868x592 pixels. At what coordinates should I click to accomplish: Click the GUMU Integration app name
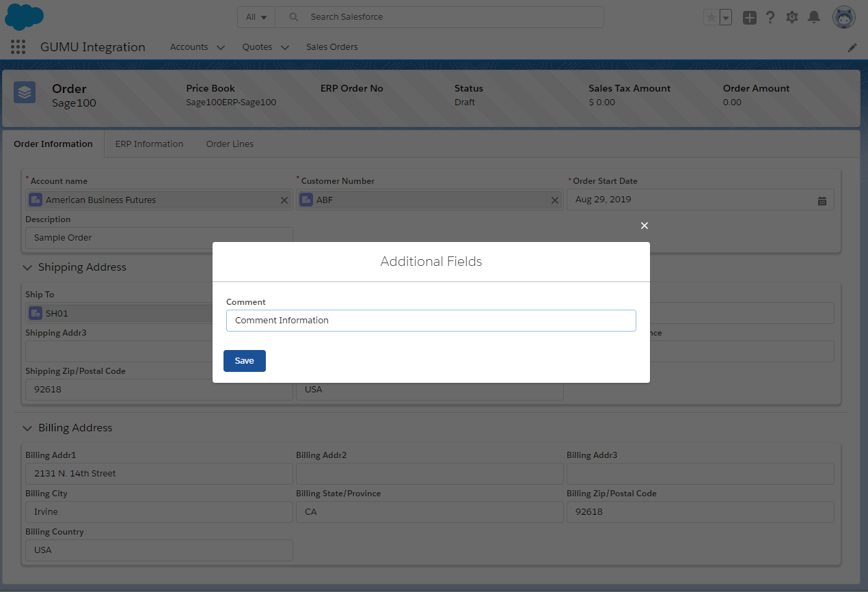point(93,47)
